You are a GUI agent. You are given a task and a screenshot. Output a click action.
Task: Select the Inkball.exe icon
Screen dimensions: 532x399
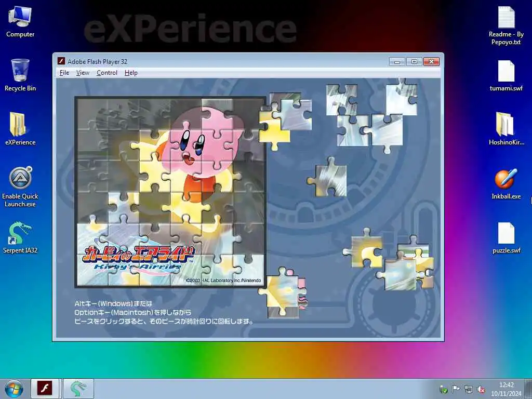click(506, 183)
